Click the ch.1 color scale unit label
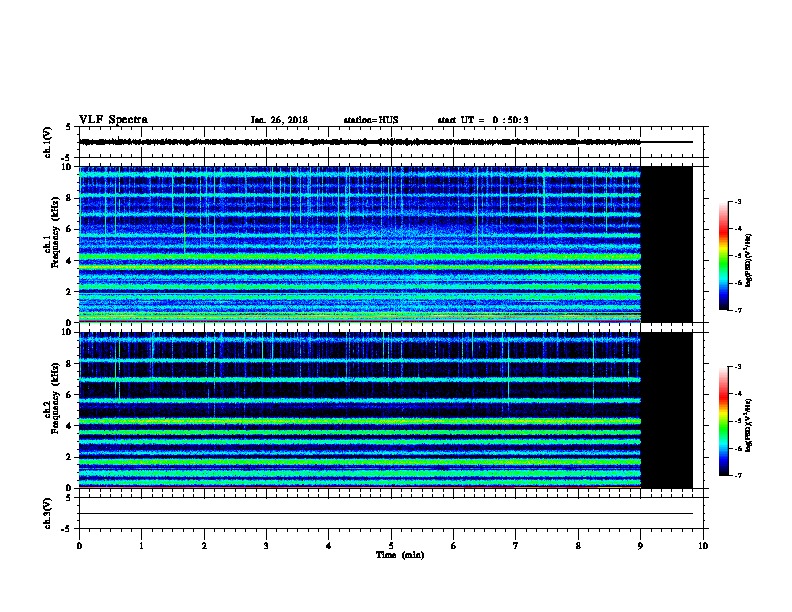This screenshot has width=792, height=612. tap(749, 260)
